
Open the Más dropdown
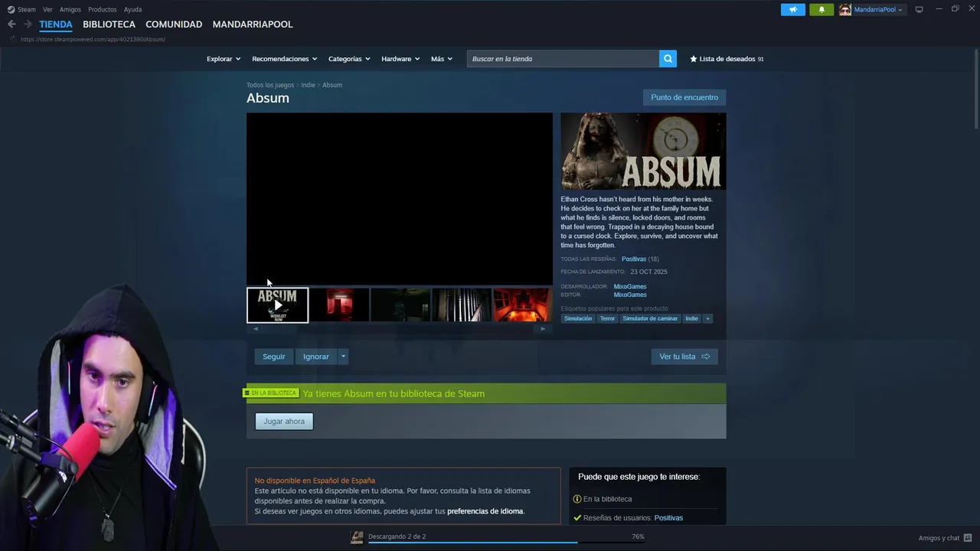(x=442, y=59)
